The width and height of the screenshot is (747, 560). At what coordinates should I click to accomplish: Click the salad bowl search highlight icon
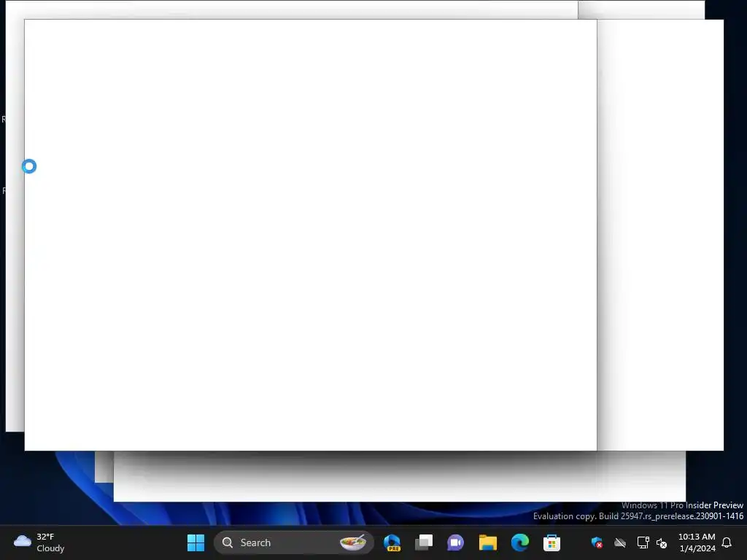coord(353,542)
